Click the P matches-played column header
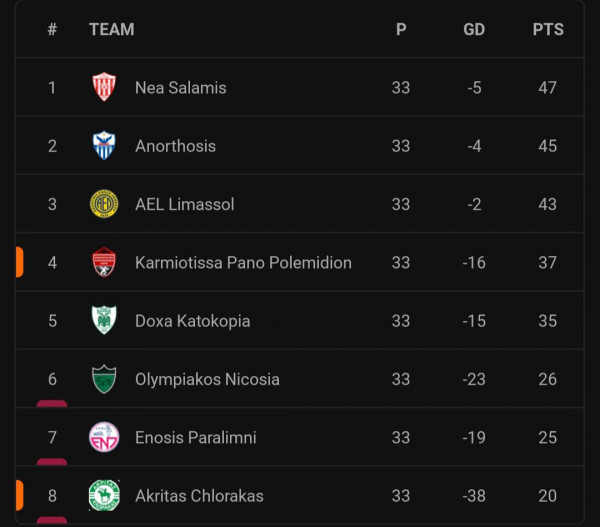The width and height of the screenshot is (600, 527). pyautogui.click(x=401, y=29)
